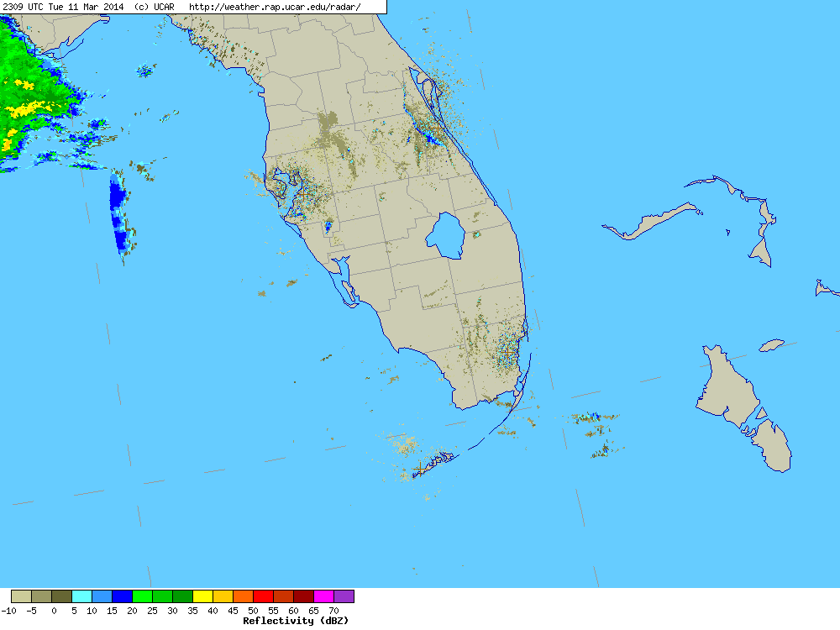Pick the dark red 60 dBZ swatch

(x=304, y=596)
